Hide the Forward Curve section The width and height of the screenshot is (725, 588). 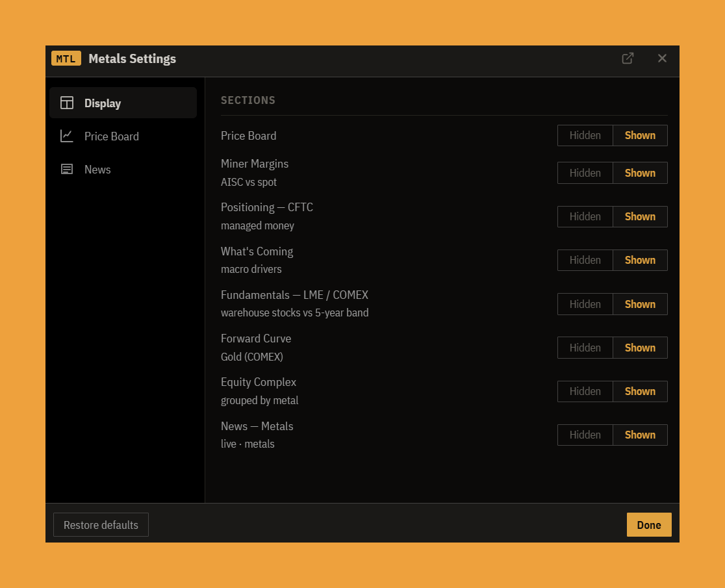[585, 348]
